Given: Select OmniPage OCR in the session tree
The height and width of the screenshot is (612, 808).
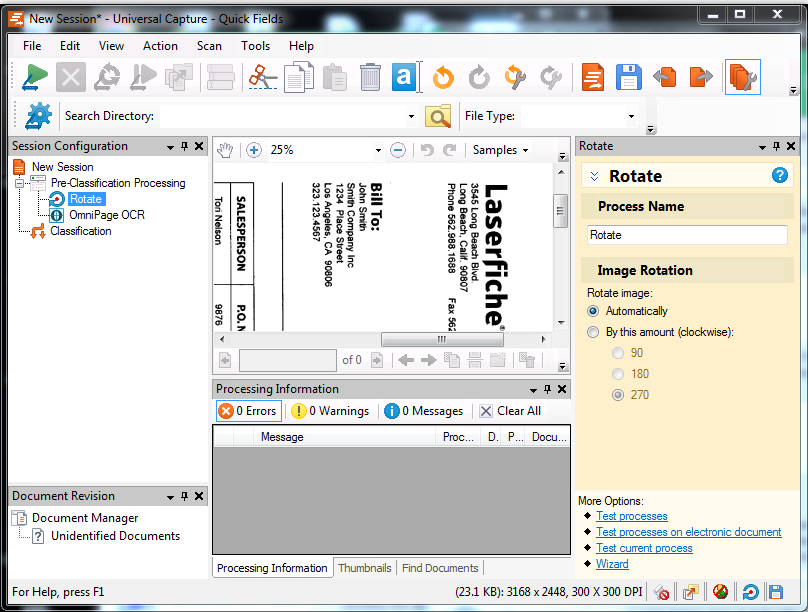Looking at the screenshot, I should point(107,215).
